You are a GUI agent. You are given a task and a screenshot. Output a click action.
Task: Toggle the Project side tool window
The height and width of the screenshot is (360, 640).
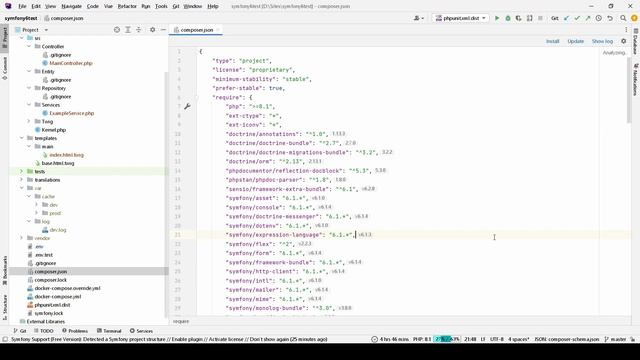[4, 37]
